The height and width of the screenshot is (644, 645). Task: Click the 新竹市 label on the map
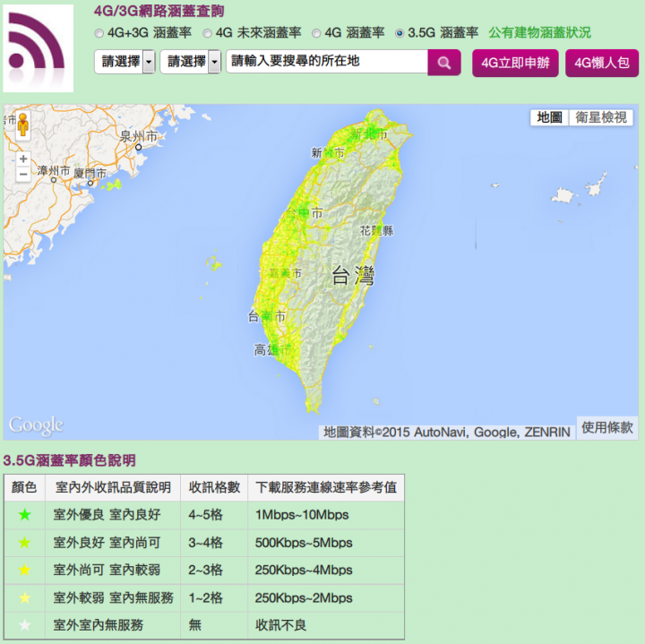(x=328, y=153)
